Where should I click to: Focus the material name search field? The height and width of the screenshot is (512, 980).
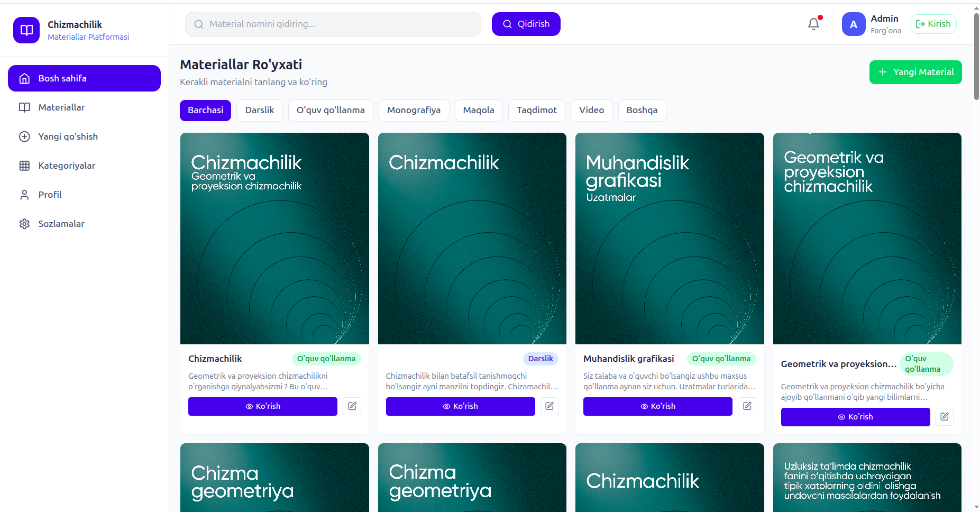(333, 24)
